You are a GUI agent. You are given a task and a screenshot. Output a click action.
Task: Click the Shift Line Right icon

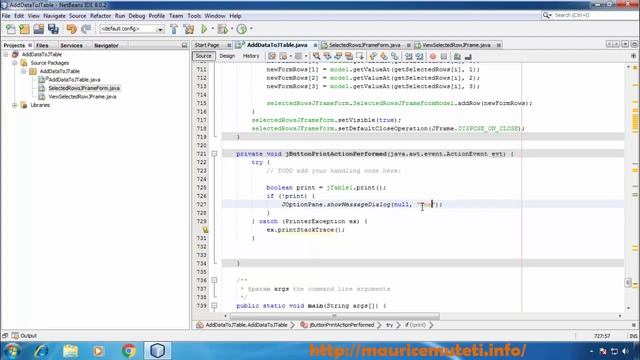[x=419, y=56]
